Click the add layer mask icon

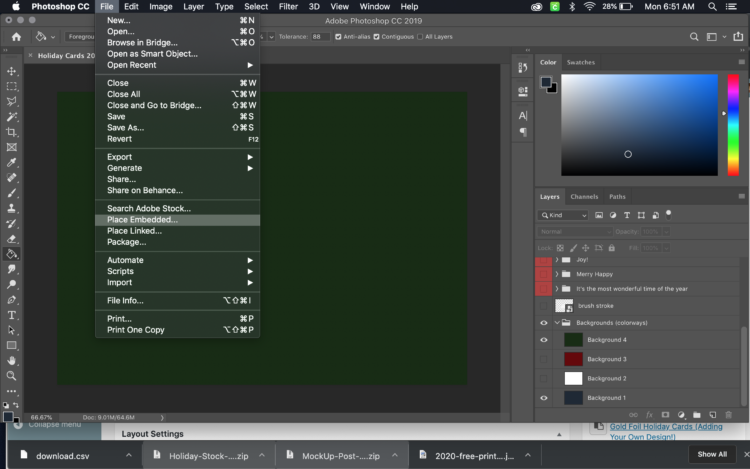pyautogui.click(x=665, y=415)
